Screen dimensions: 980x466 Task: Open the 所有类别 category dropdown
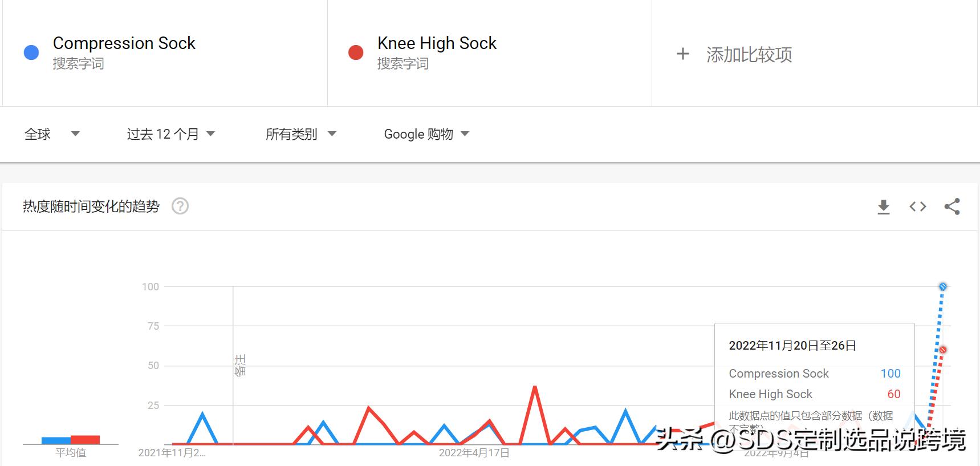(x=300, y=134)
